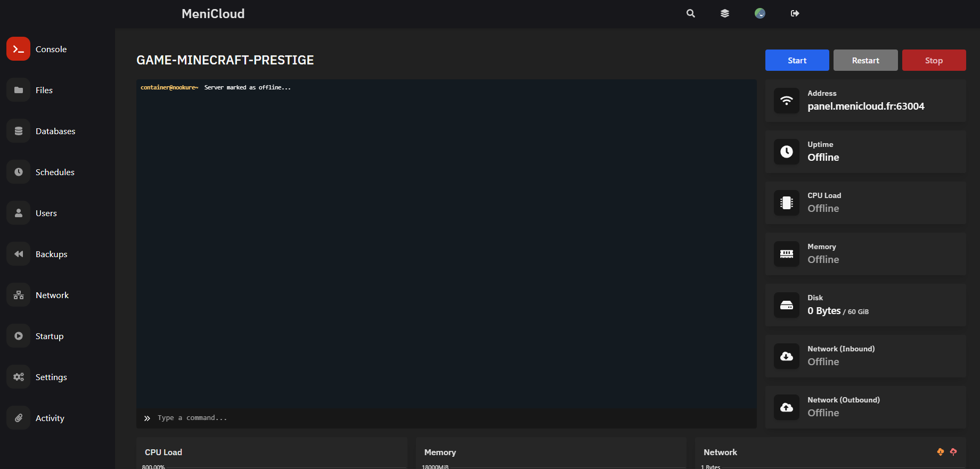Open the Startup play icon
The height and width of the screenshot is (469, 980).
(18, 336)
